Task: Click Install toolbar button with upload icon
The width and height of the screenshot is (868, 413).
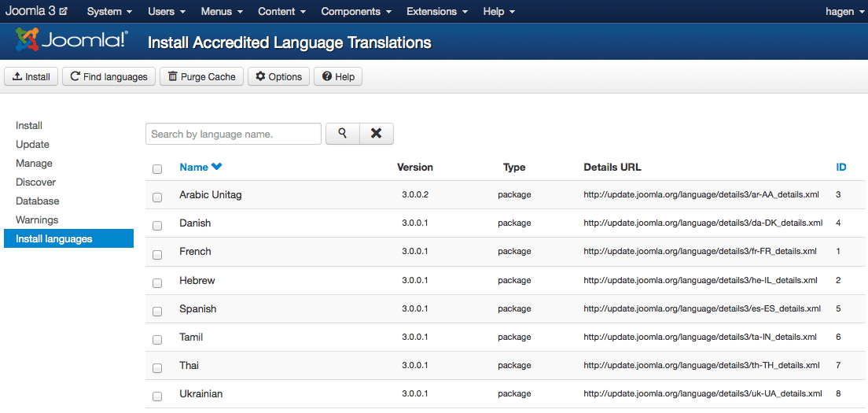Action: point(31,77)
